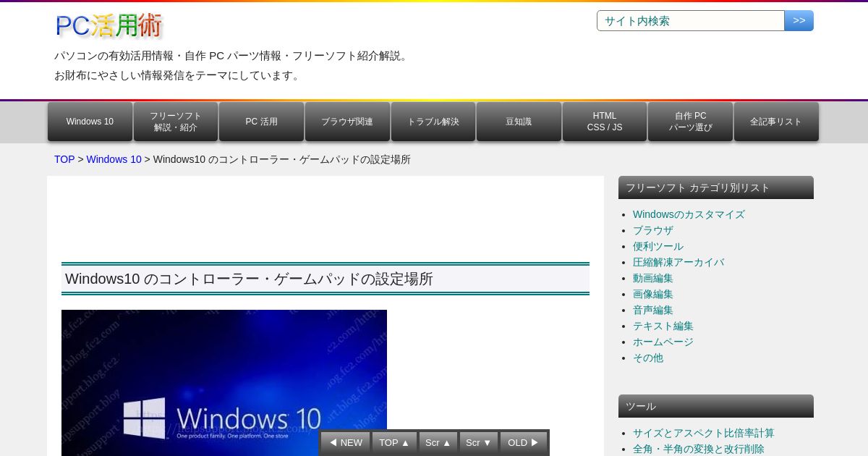
Task: Open サイズとアスペクト比倍率計算 tool link
Action: pos(704,433)
